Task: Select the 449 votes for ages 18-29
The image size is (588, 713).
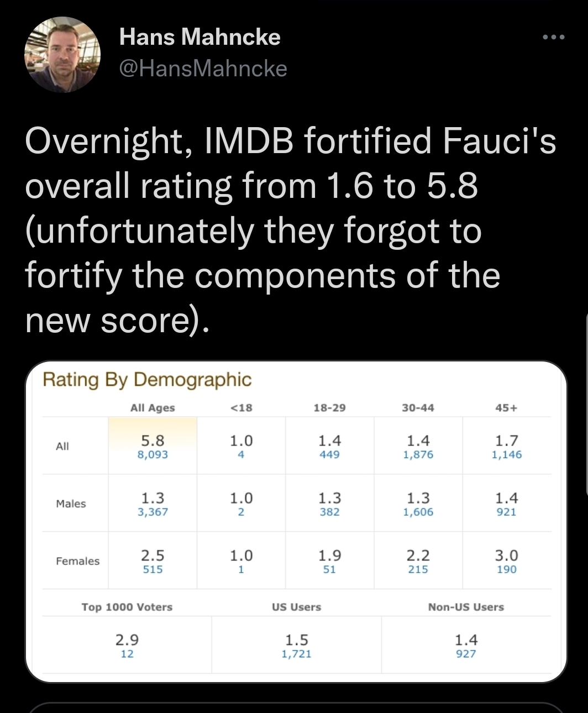Action: pyautogui.click(x=329, y=455)
